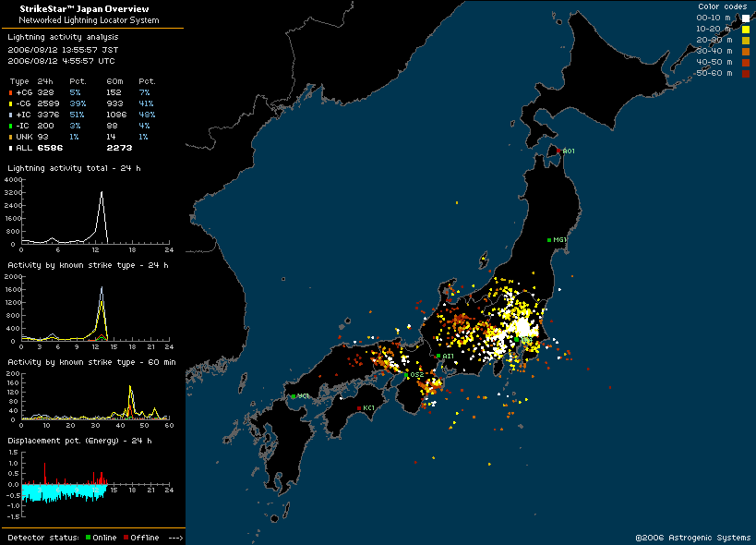Click the red Offline status indicator

(126, 537)
